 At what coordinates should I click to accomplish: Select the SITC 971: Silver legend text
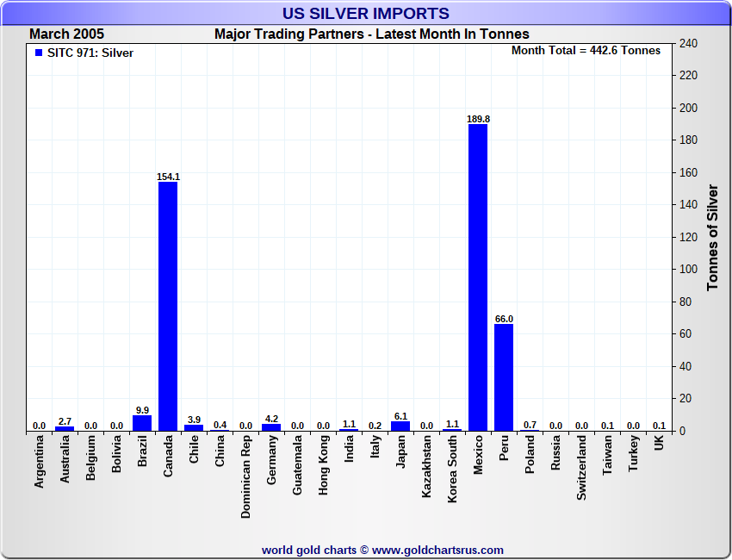point(90,53)
